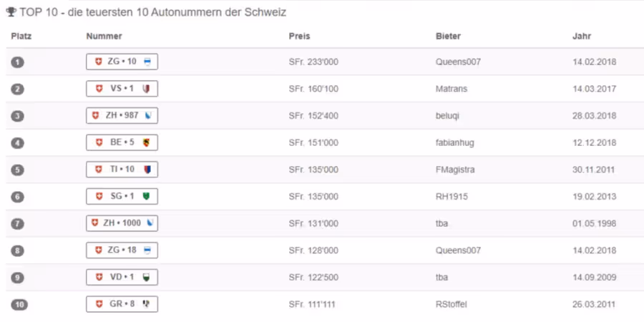This screenshot has height=322, width=644.
Task: Click the Bieter column header
Action: click(x=448, y=36)
